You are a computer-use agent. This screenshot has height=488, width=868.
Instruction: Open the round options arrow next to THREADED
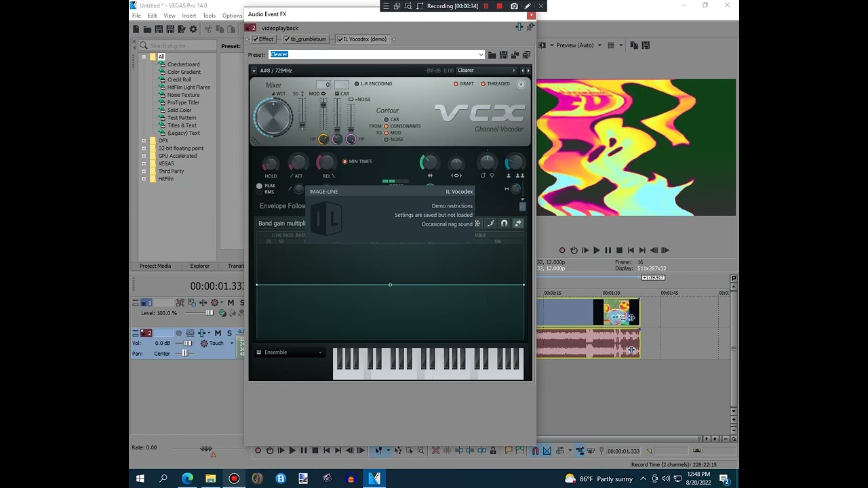(521, 84)
